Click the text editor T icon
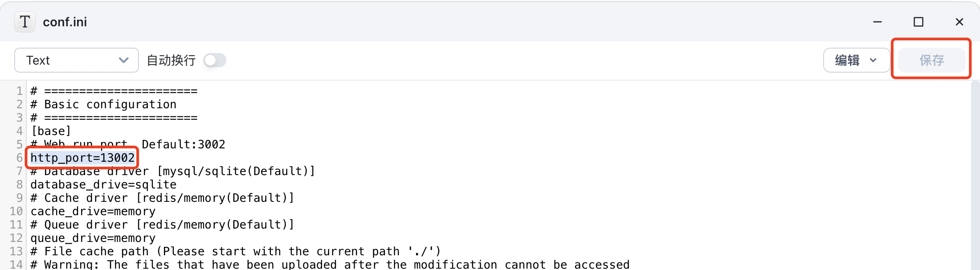Screen dimensions: 980x270 [x=25, y=22]
